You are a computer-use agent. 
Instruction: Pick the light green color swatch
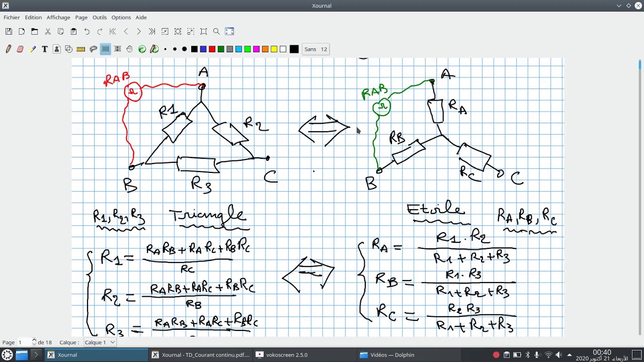[248, 49]
